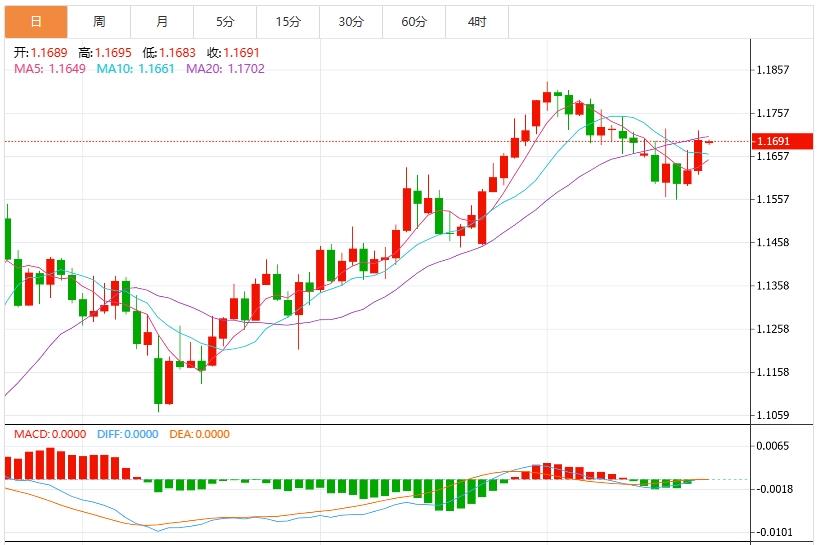Click the 1.1857 price axis label
This screenshot has height=545, width=823.
pos(774,70)
